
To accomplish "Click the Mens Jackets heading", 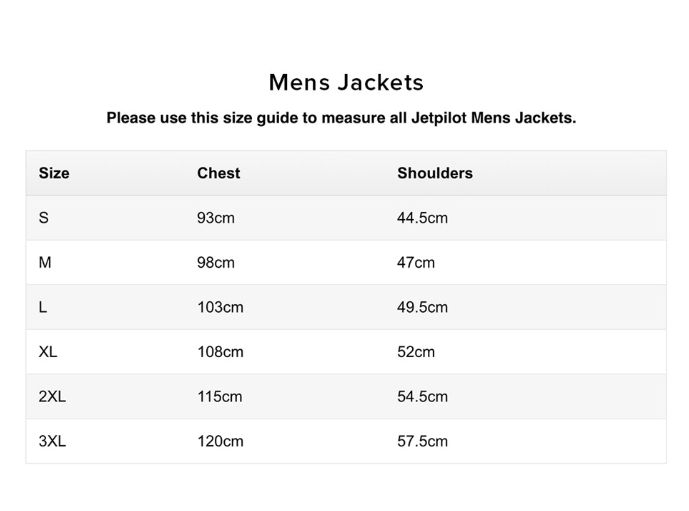I will click(346, 82).
